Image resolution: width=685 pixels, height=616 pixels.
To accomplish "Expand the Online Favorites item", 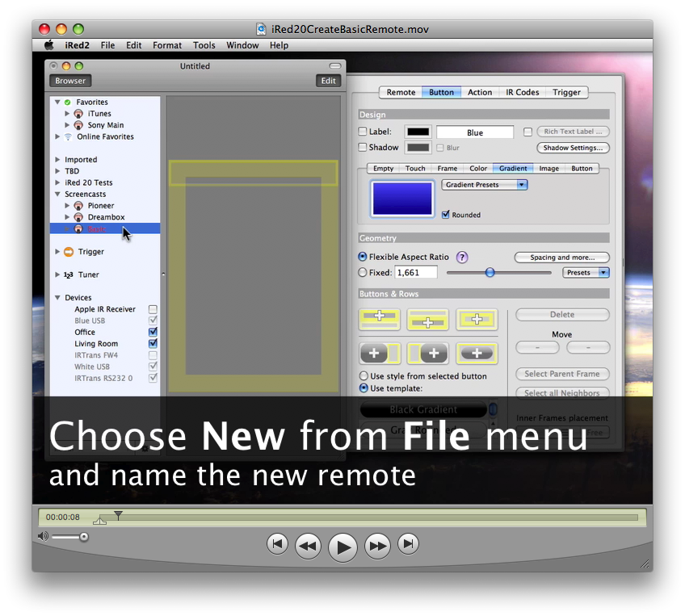I will 57,136.
